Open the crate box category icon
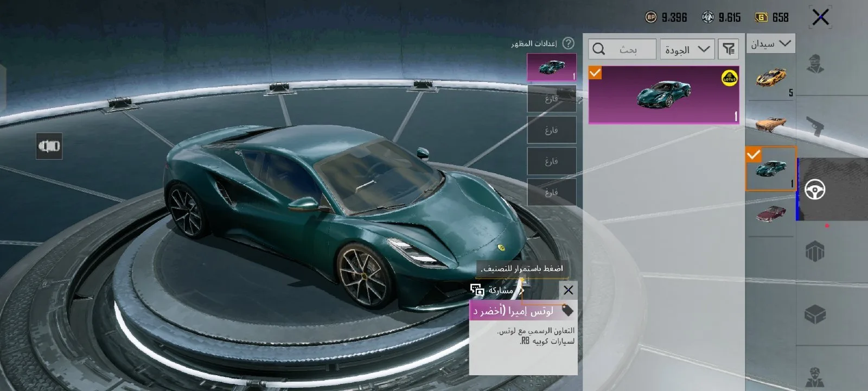 click(x=815, y=314)
